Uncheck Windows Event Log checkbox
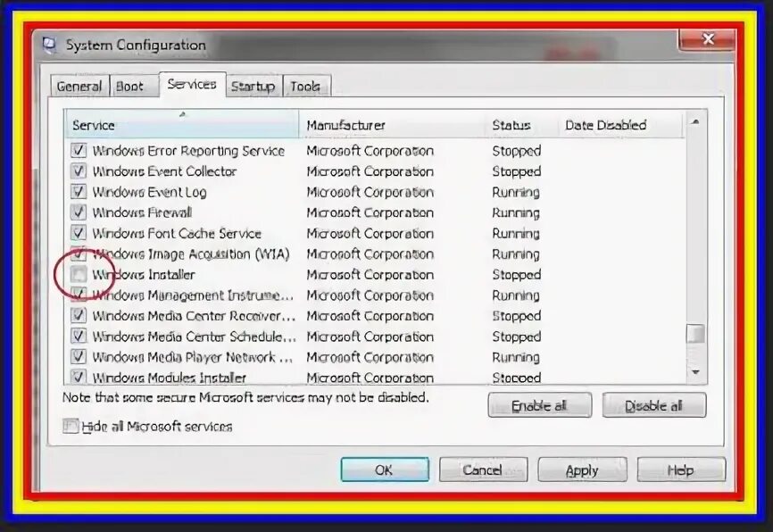Viewport: 773px width, 532px height. [x=79, y=192]
